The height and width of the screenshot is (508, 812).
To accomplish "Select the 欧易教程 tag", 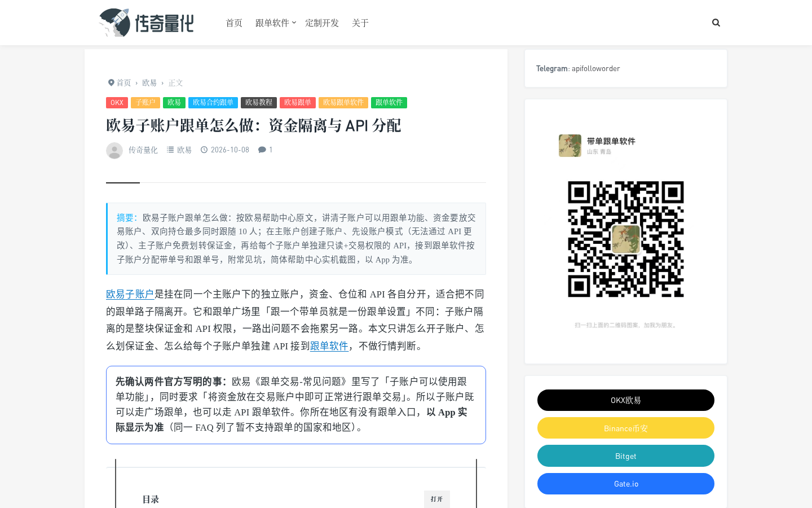I will tap(259, 103).
